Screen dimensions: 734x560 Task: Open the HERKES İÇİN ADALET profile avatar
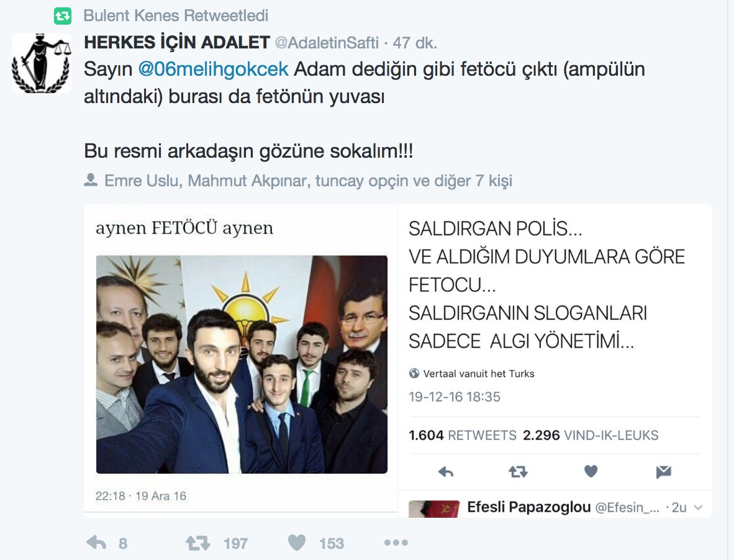point(42,63)
